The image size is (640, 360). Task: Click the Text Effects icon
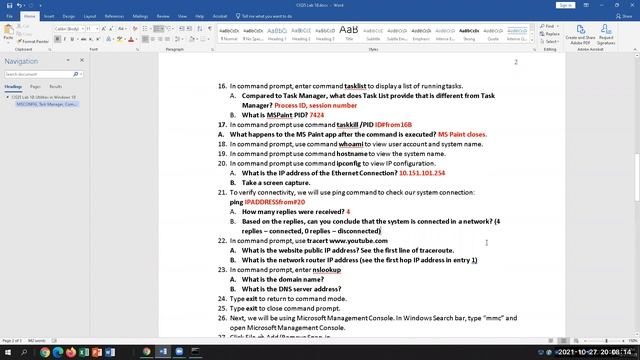coord(109,39)
